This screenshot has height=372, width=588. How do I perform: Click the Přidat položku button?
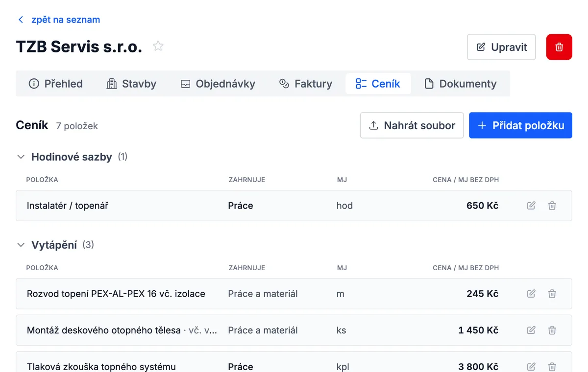click(x=520, y=125)
